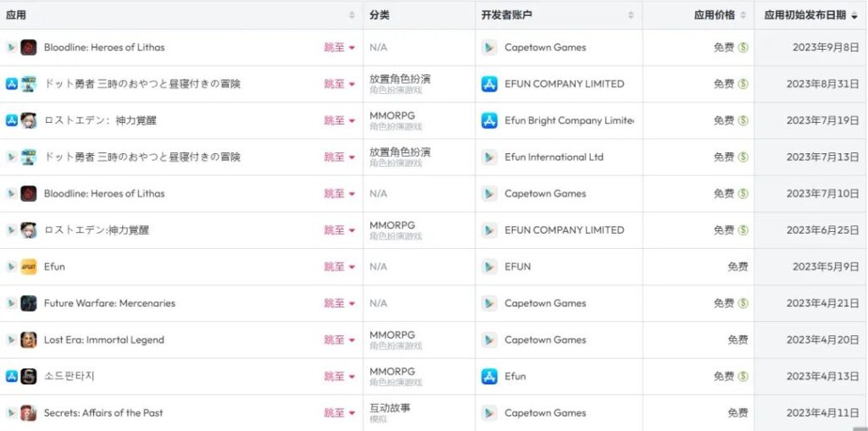Click 免费 price in Efun app row
The height and width of the screenshot is (431, 868).
[x=738, y=267]
